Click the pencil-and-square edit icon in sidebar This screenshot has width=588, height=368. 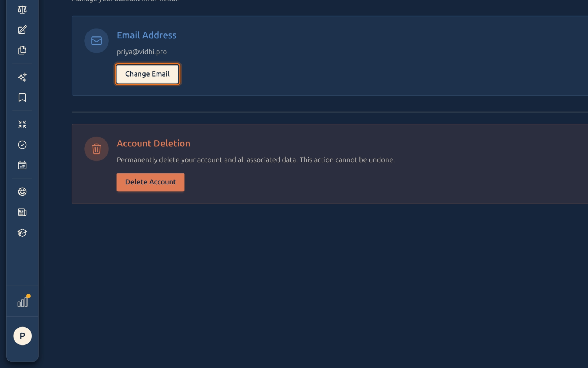tap(22, 30)
